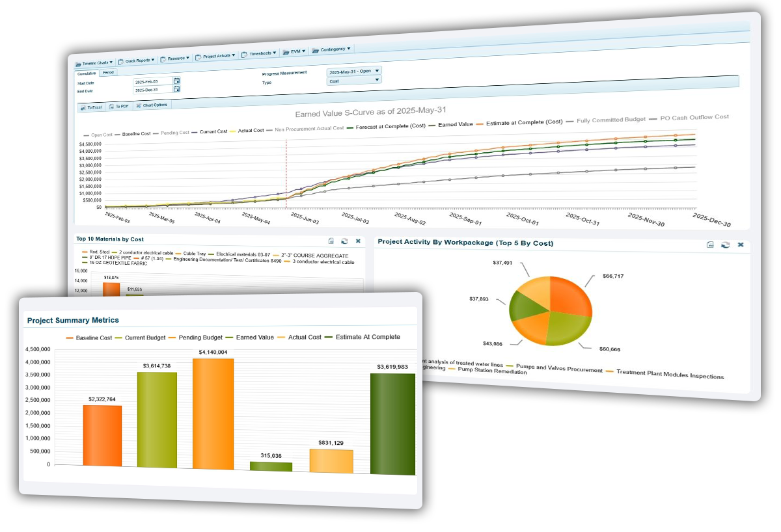Refresh the Project Activity By Workpackage panel

tap(725, 245)
